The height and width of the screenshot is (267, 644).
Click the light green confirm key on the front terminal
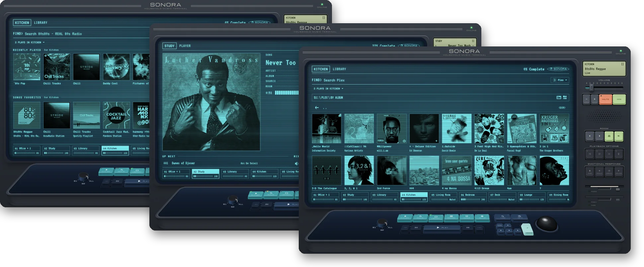(x=527, y=229)
